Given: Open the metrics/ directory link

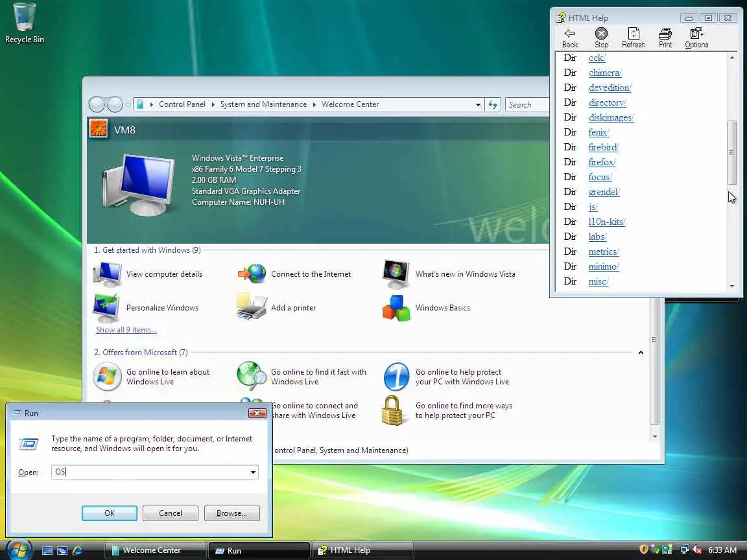Looking at the screenshot, I should coord(604,251).
